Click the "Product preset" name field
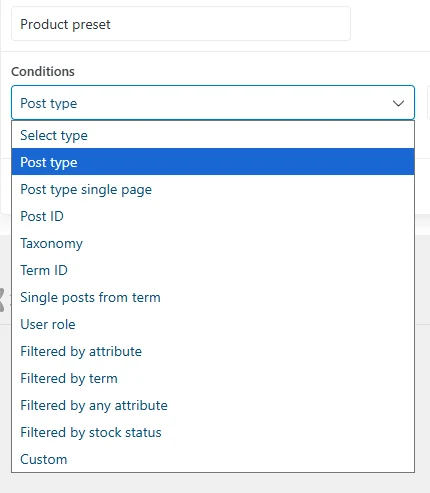 (181, 24)
